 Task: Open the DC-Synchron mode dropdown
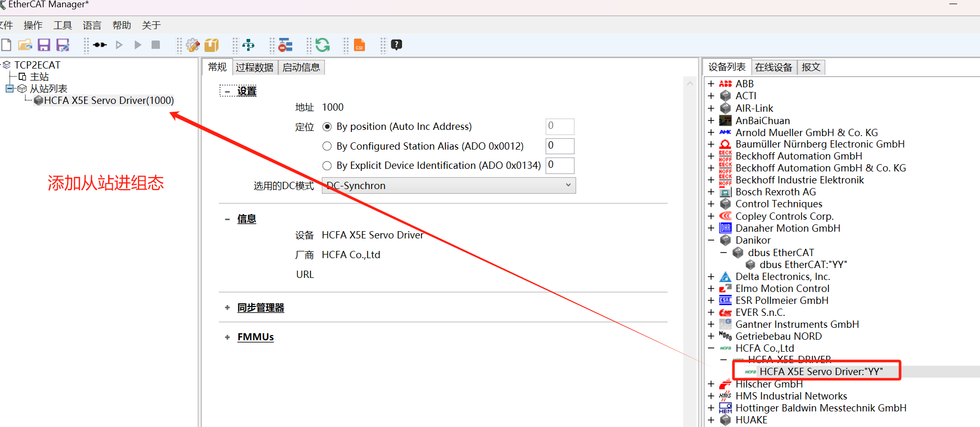(x=448, y=185)
